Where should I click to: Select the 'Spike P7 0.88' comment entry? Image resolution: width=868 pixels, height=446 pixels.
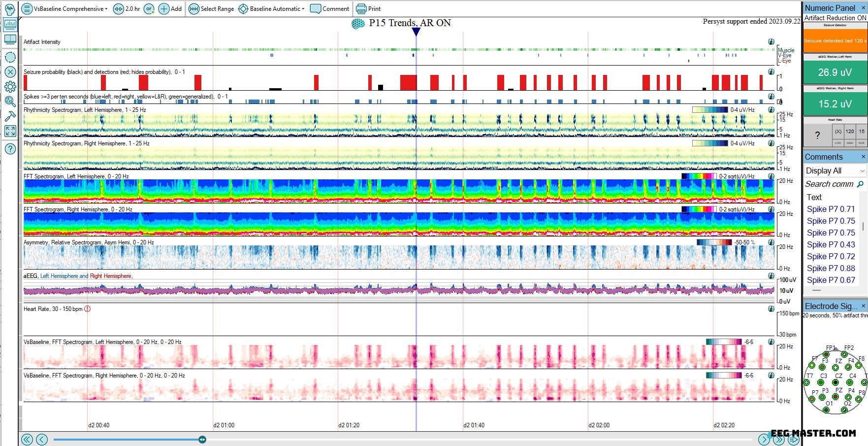pyautogui.click(x=831, y=268)
